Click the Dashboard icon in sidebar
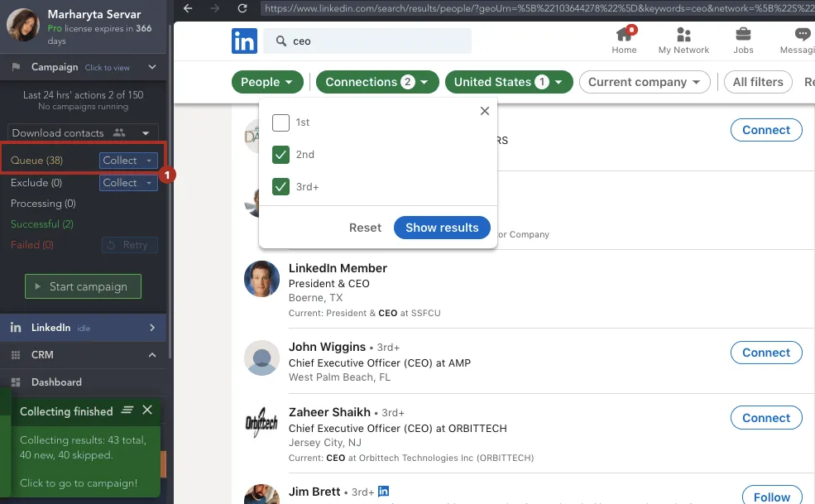 coord(16,382)
